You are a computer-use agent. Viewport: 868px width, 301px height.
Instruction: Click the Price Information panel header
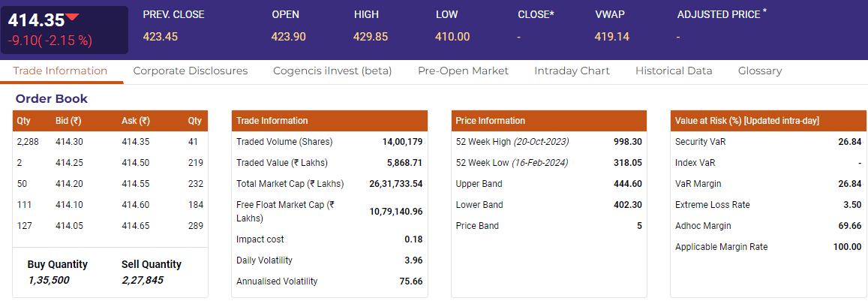click(x=548, y=121)
